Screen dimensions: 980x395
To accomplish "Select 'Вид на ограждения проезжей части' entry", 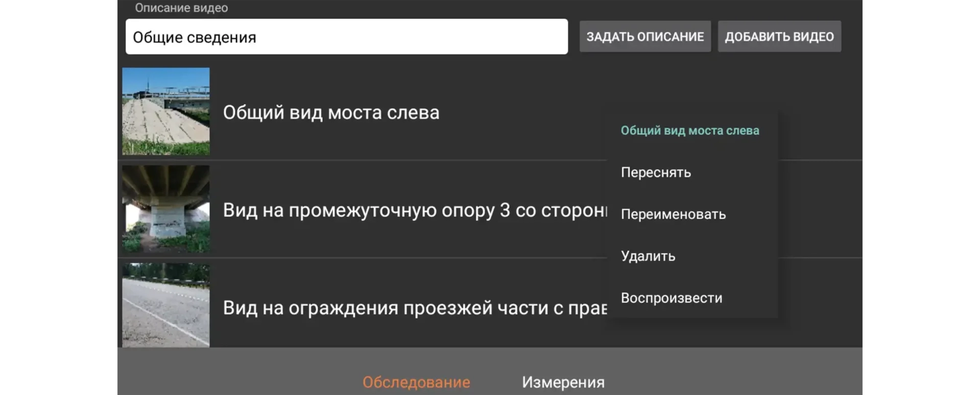I will [414, 308].
